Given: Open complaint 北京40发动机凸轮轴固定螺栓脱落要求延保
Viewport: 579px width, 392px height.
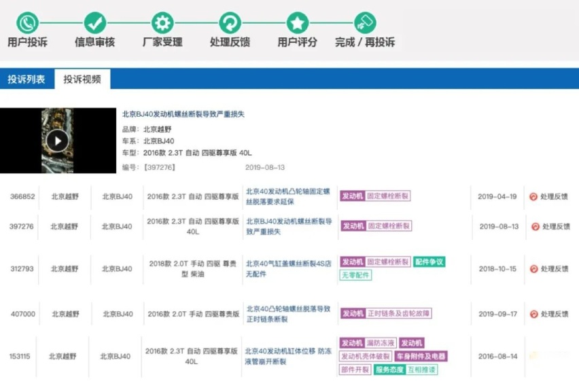Looking at the screenshot, I should click(x=288, y=196).
